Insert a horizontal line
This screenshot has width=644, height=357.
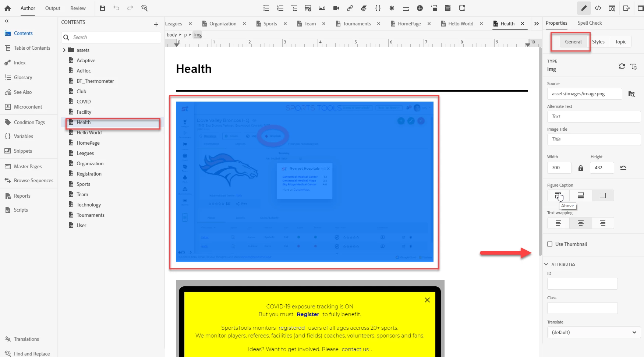[x=406, y=8]
